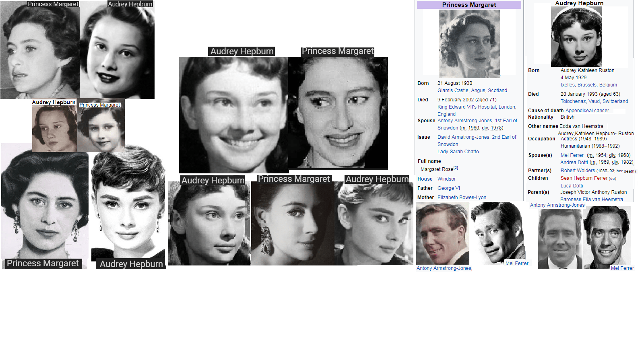Select the Elizabeth Bowes-Lyon link
644x362 pixels.
click(462, 197)
